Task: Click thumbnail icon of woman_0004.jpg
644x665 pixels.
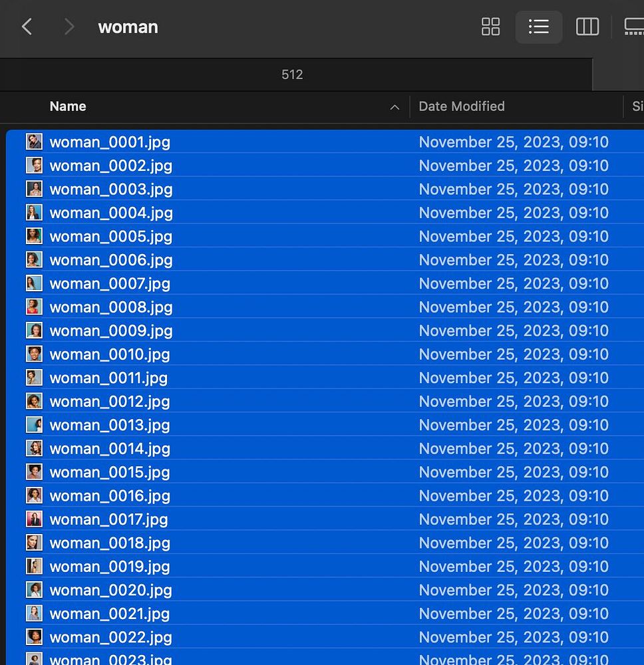Action: click(x=34, y=213)
